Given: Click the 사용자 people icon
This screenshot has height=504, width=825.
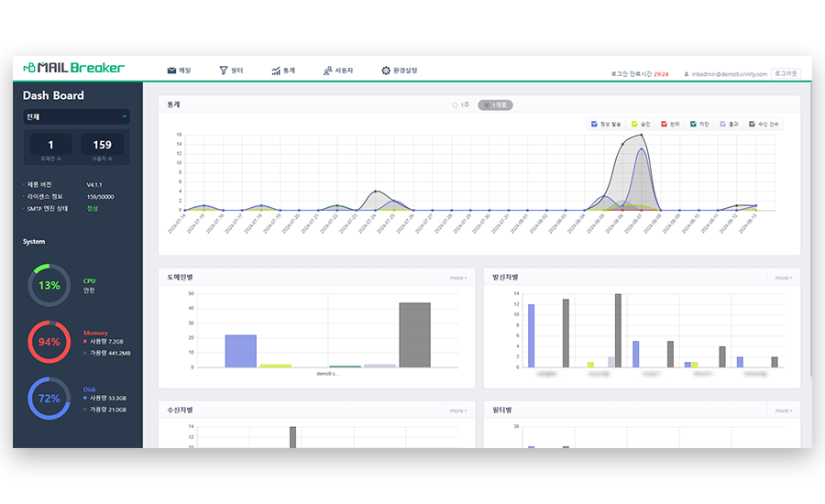Looking at the screenshot, I should click(x=327, y=71).
